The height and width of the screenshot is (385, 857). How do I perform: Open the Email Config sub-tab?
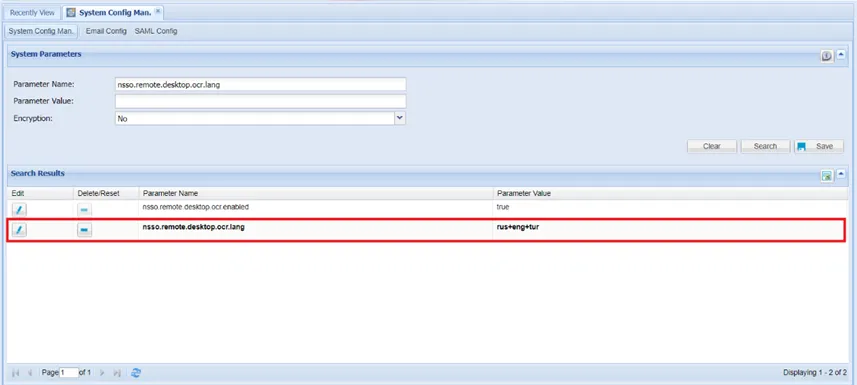106,31
